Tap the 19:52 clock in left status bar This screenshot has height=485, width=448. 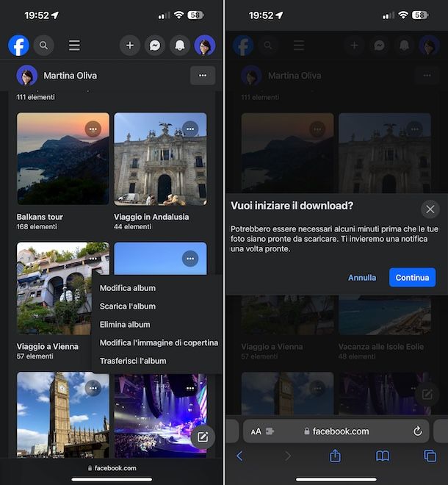tap(37, 15)
